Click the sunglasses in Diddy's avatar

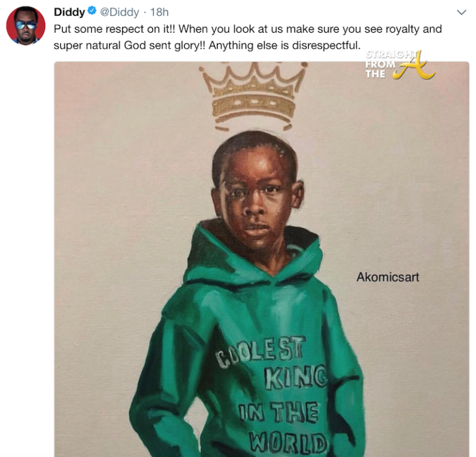click(26, 24)
